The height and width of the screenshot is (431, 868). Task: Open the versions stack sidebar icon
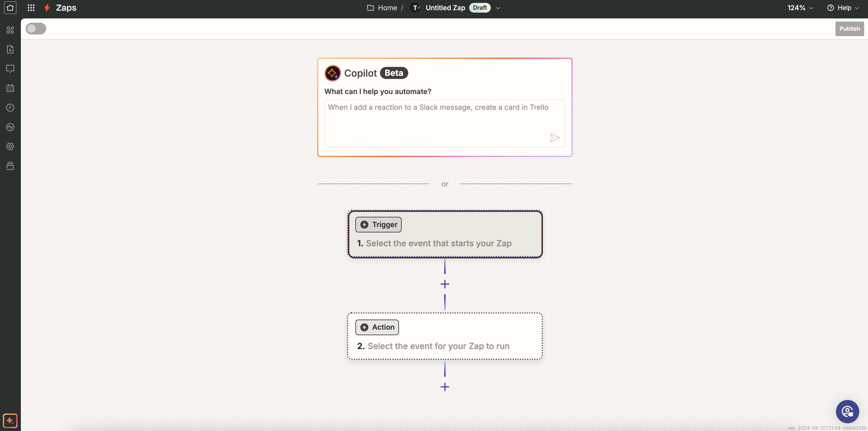pos(10,166)
